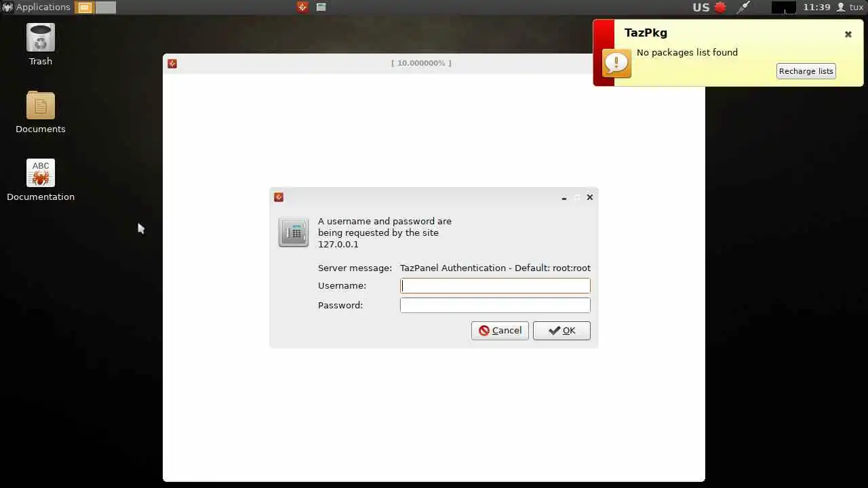Open the tux user menu
868x488 pixels.
(850, 7)
